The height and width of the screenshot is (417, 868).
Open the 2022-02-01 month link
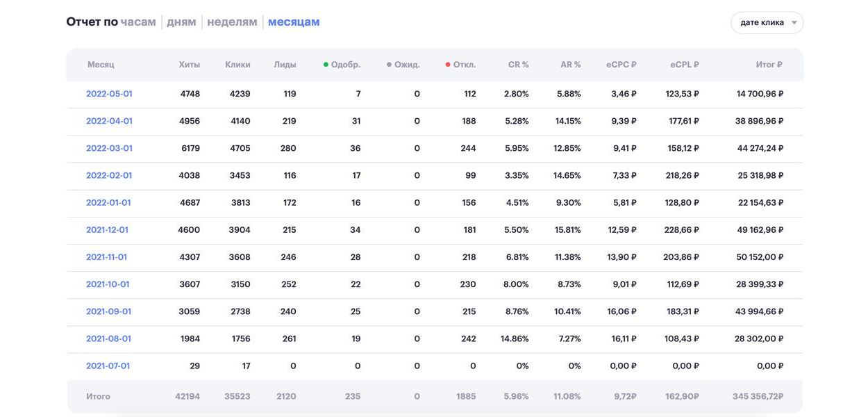[x=109, y=175]
